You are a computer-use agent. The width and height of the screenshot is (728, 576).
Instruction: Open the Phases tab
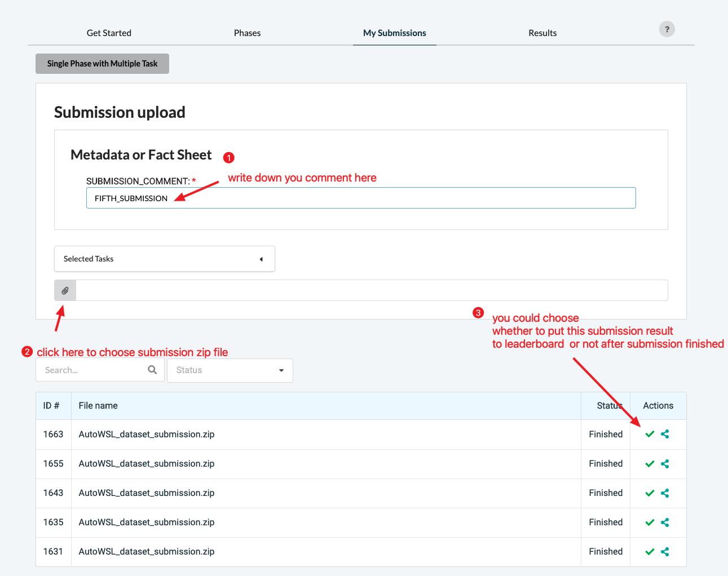tap(247, 33)
